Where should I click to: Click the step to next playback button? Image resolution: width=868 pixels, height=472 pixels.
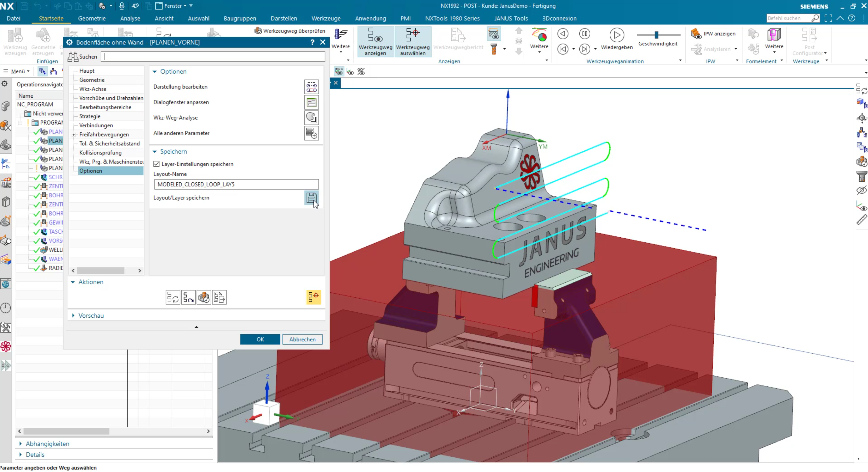click(x=585, y=49)
